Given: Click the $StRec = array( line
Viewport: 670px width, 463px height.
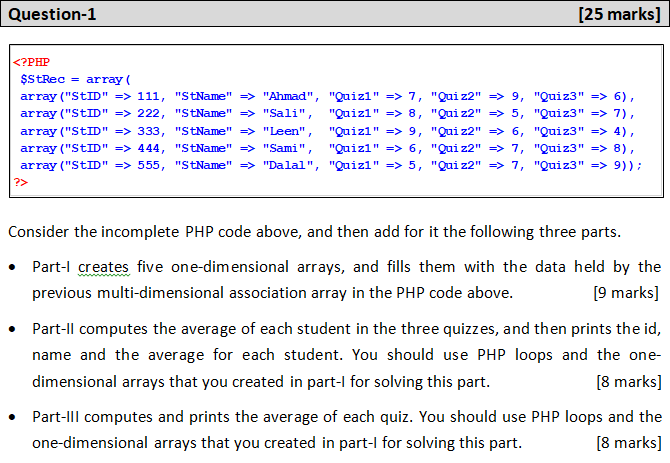Looking at the screenshot, I should 75,79.
